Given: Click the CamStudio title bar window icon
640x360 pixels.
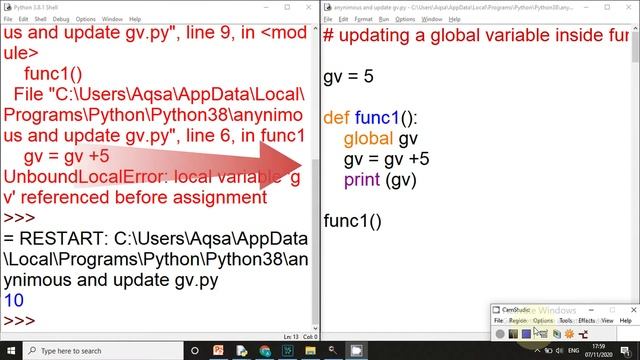Looking at the screenshot, I should (x=496, y=310).
